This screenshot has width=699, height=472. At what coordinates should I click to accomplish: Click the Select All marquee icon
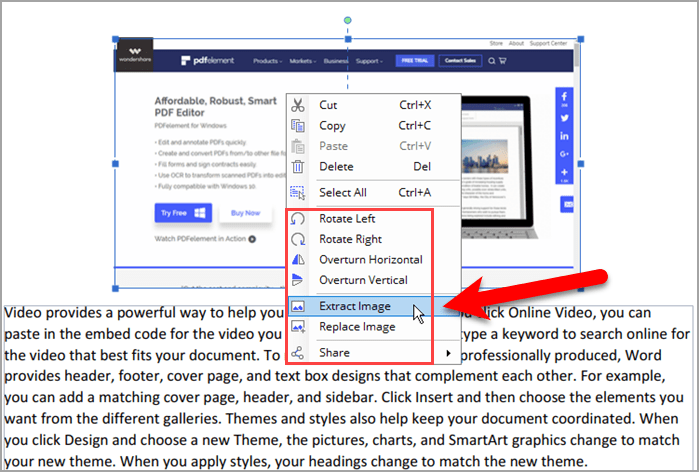tap(298, 193)
